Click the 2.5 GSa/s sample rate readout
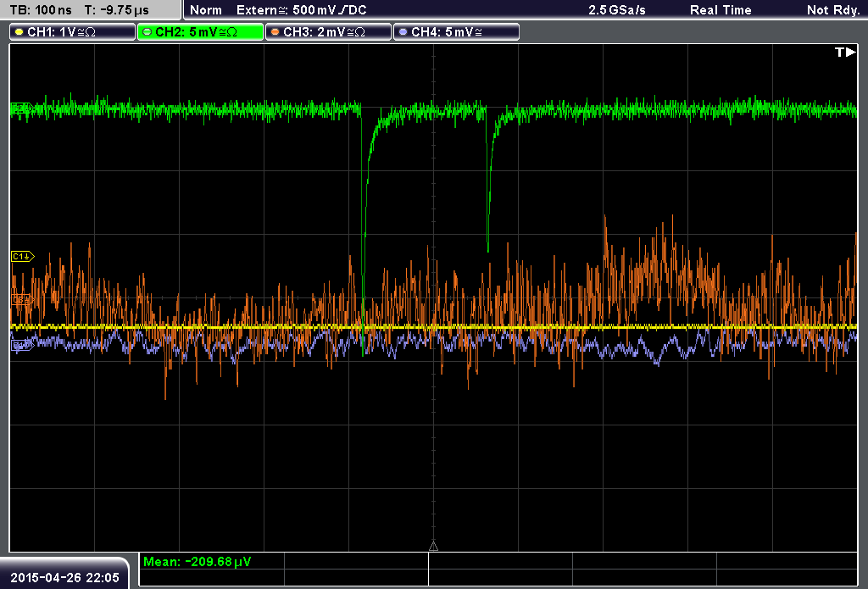Screen dimensions: 868x589 point(617,10)
